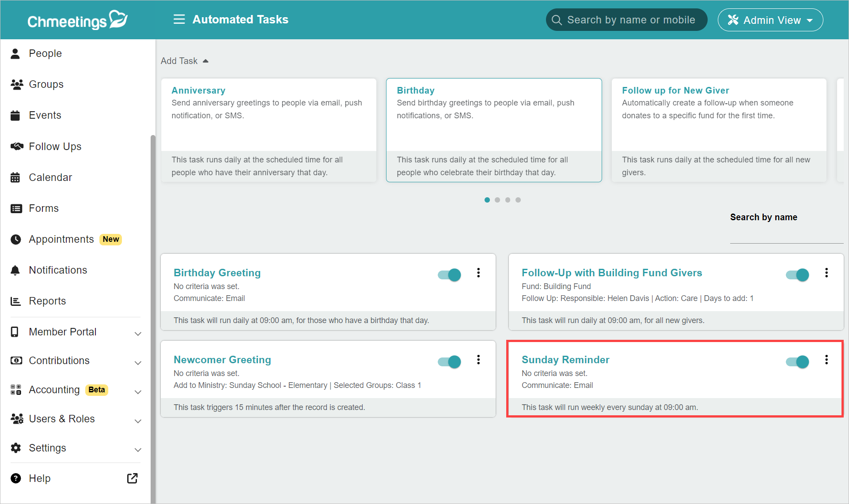Open Sunday Reminder three-dot menu

(826, 360)
